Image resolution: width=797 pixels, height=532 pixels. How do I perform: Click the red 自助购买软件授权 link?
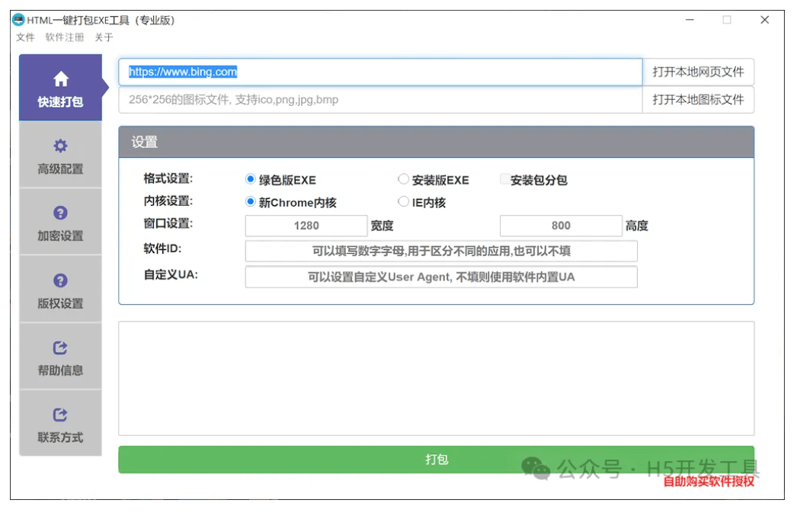click(708, 481)
